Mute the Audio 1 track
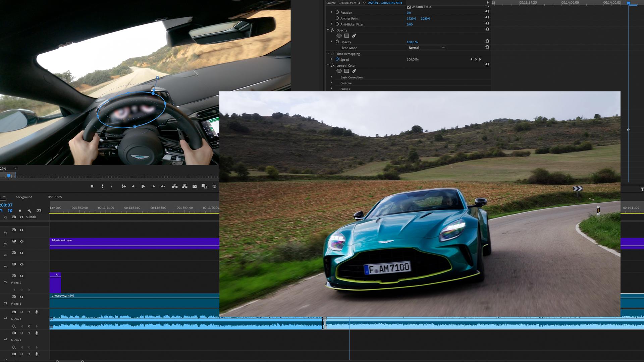 (x=21, y=312)
